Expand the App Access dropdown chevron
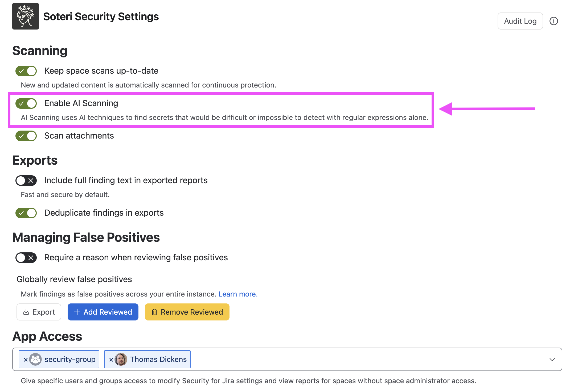Screen dimensions: 582x392 (552, 360)
